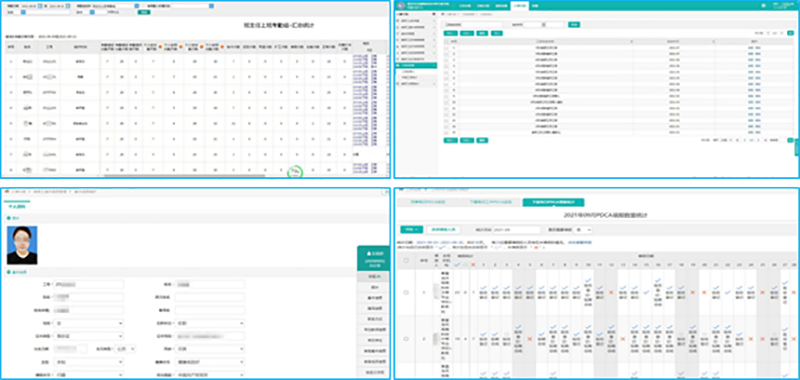Click the icon beside the top-right username

point(764,5)
